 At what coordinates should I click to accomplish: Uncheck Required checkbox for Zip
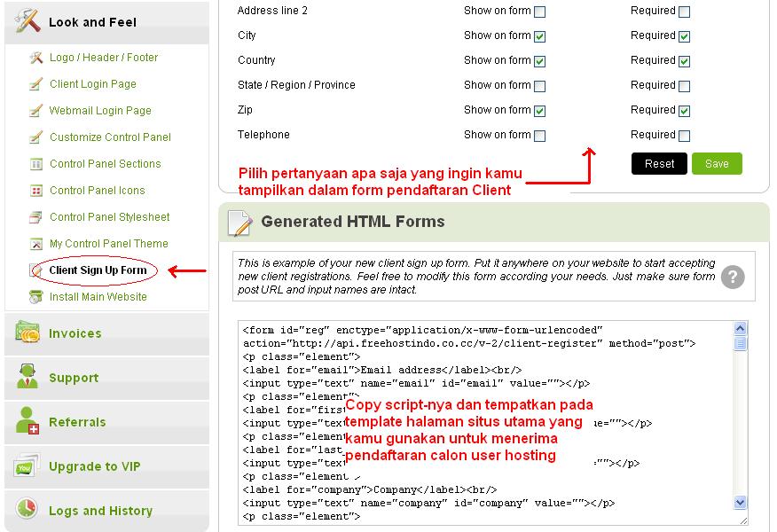pyautogui.click(x=685, y=111)
